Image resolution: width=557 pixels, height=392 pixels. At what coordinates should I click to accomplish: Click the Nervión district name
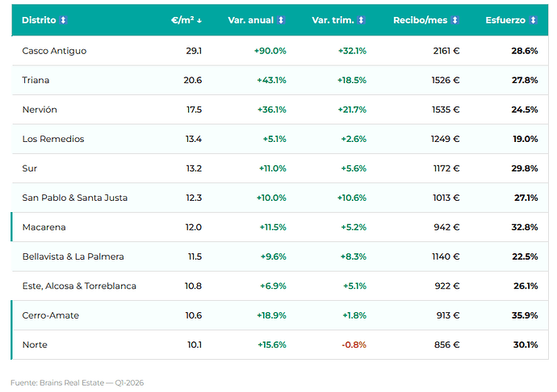click(40, 110)
